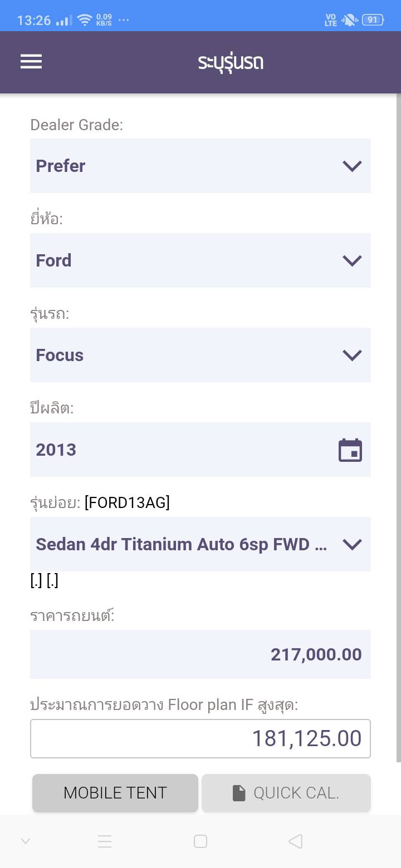The image size is (401, 868).
Task: Expand the Dealer Grade dropdown arrow
Action: [x=352, y=166]
